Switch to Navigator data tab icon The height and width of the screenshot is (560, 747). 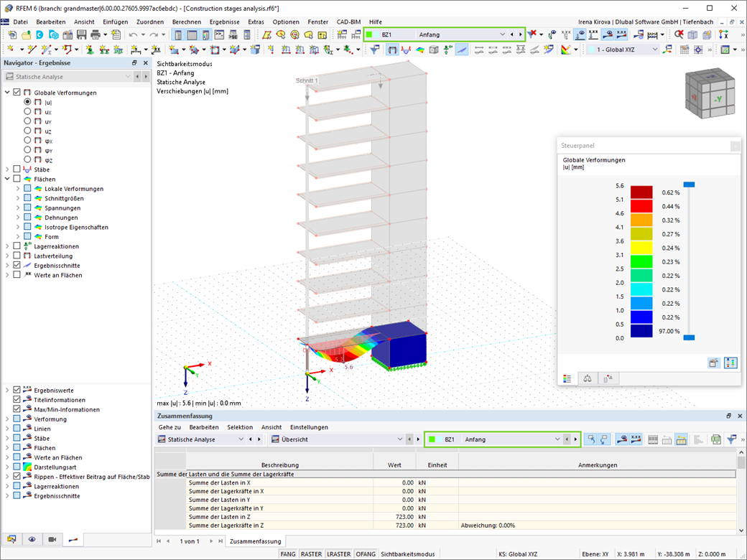click(11, 539)
